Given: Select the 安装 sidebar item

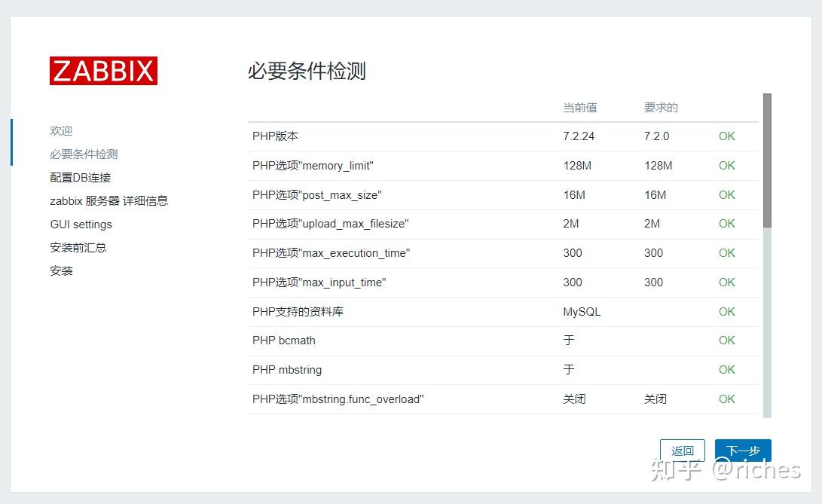Looking at the screenshot, I should click(61, 270).
